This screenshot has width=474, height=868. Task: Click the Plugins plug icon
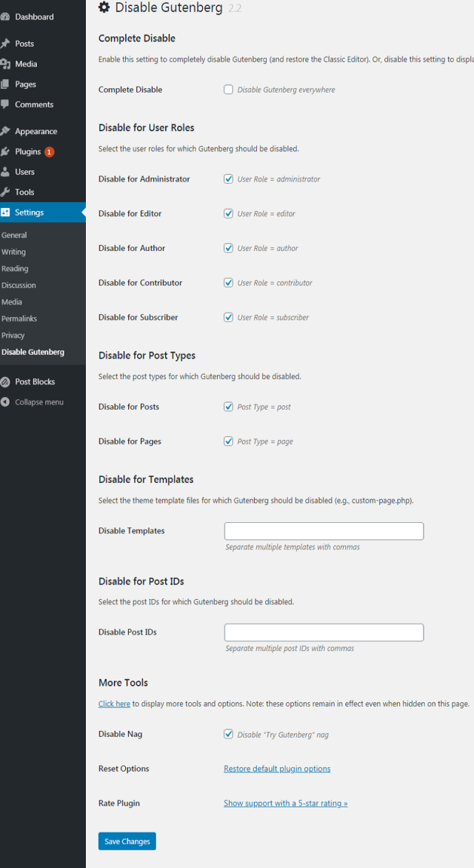(x=5, y=152)
